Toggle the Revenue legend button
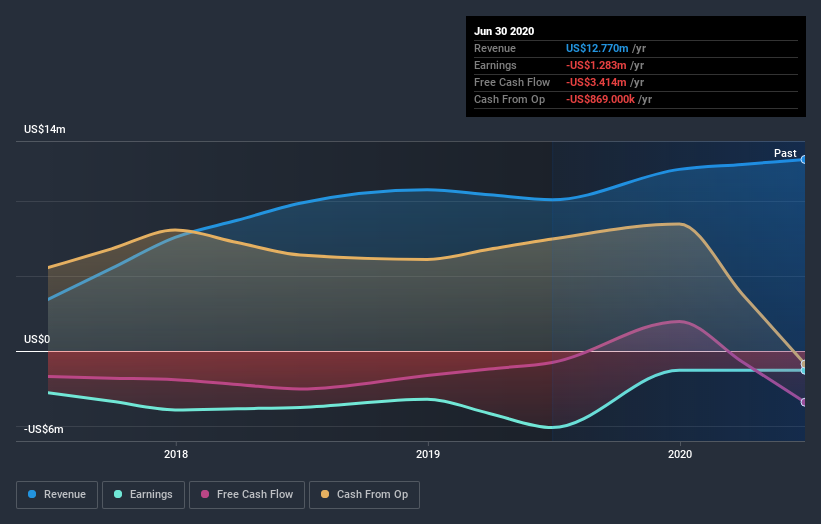 tap(57, 495)
